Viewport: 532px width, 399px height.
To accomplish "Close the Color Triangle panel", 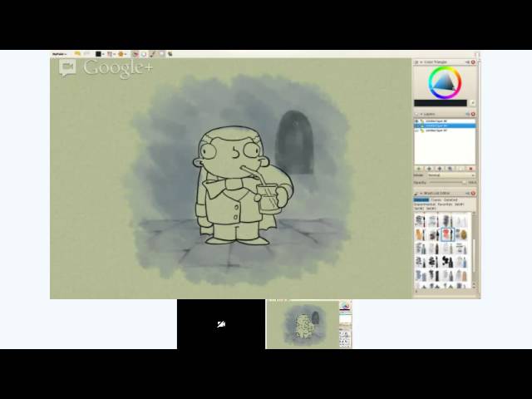I will 473,62.
